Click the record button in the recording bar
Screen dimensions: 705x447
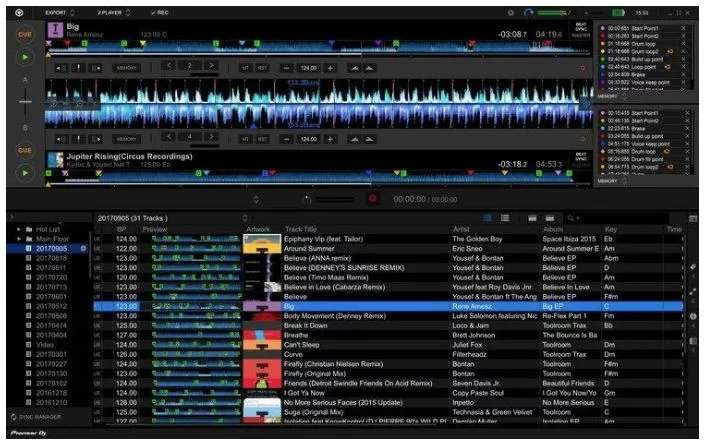click(373, 198)
